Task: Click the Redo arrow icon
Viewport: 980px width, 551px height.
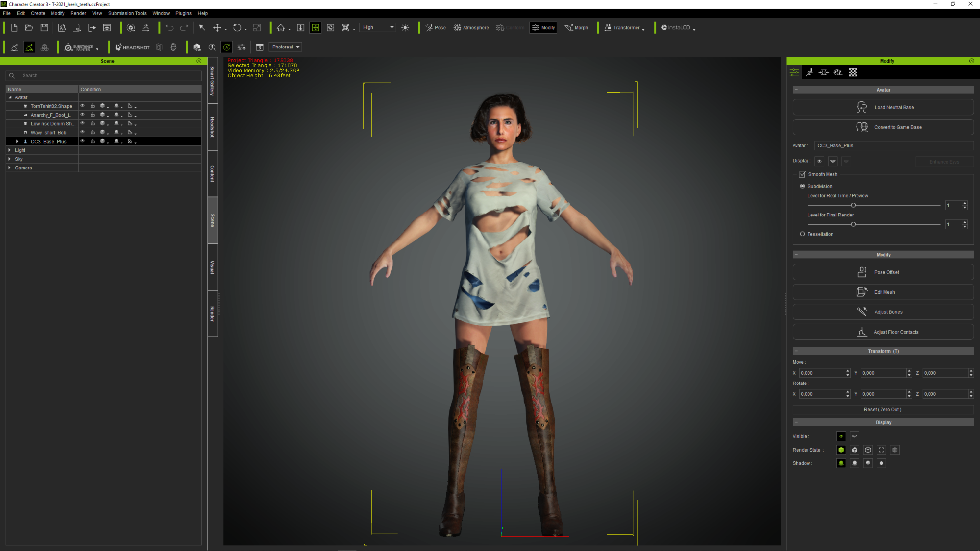Action: (x=184, y=28)
